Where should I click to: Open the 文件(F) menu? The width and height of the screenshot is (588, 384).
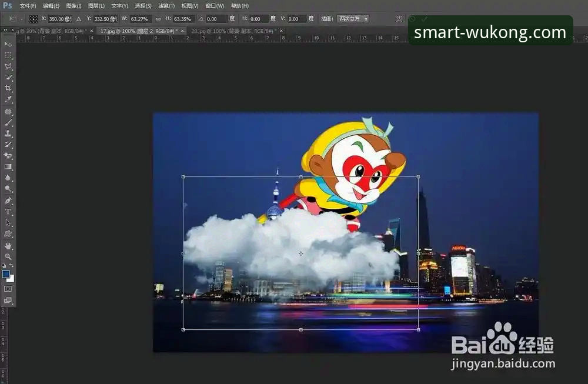28,6
